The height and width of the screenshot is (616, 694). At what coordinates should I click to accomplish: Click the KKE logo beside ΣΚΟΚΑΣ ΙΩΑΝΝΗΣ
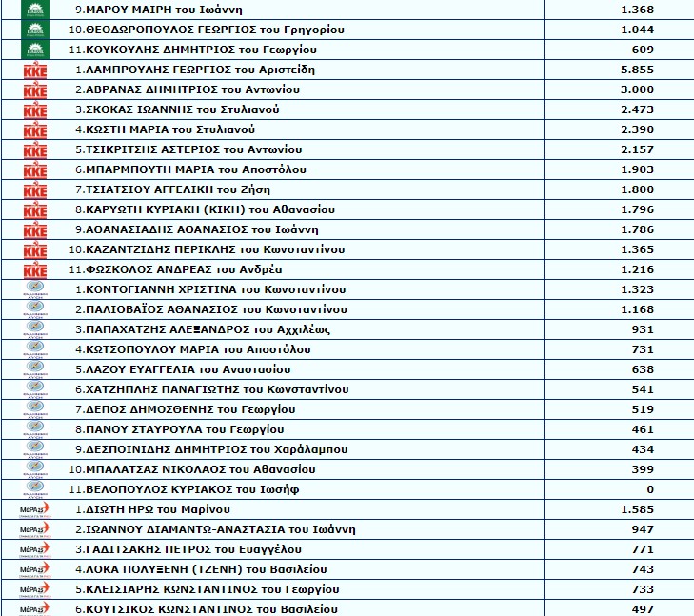(35, 110)
